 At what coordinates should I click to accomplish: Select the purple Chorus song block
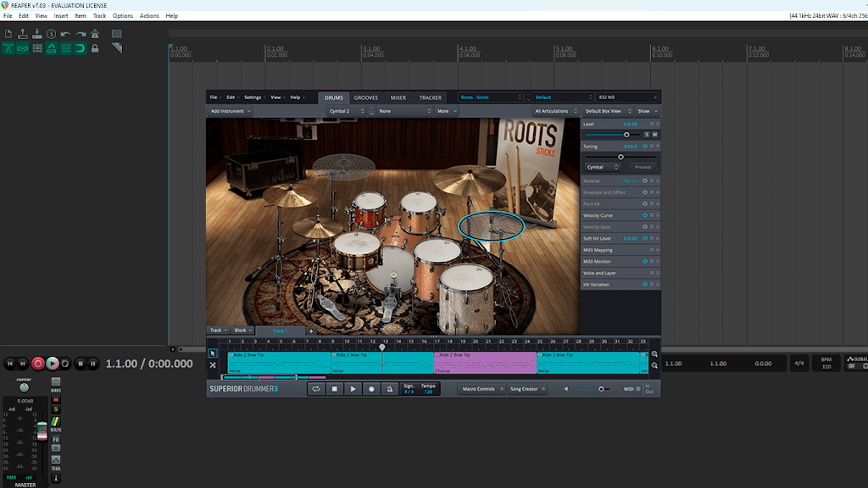[485, 363]
